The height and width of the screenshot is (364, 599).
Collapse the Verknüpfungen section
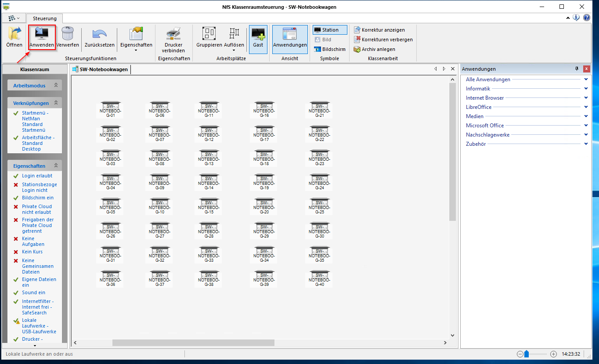pyautogui.click(x=56, y=103)
